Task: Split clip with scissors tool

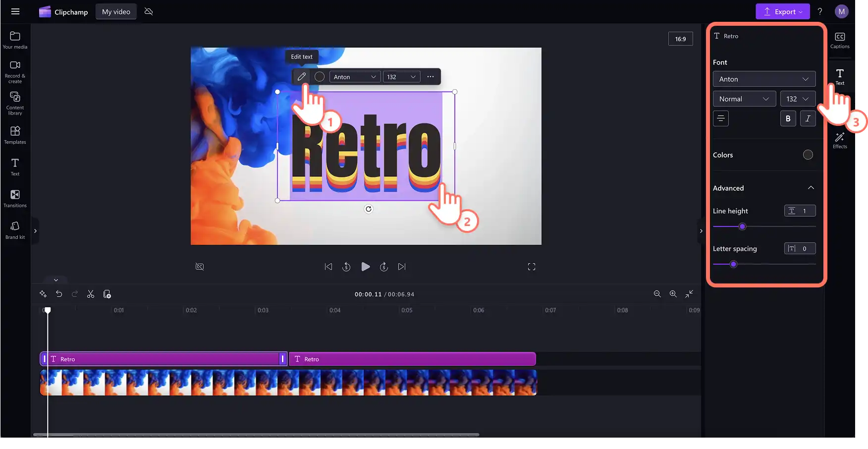Action: [x=91, y=294]
